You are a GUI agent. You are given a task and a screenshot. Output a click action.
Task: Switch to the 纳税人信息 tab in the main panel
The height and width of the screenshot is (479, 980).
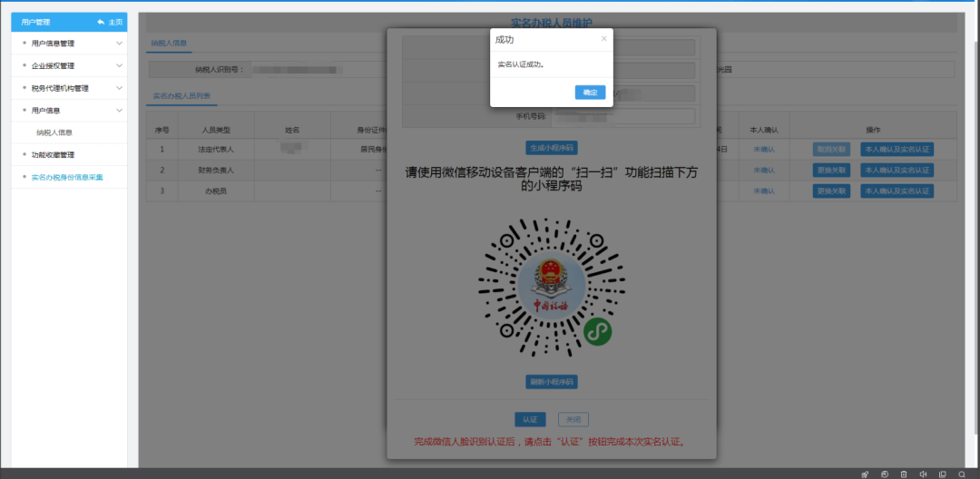click(169, 43)
